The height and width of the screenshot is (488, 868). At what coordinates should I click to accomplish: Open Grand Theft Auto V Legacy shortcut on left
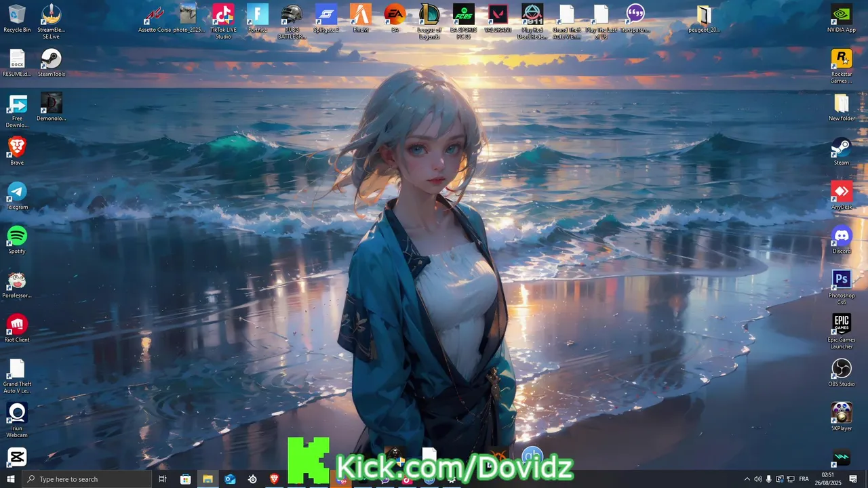point(17,376)
